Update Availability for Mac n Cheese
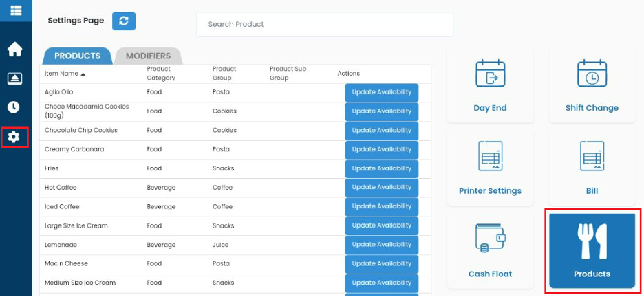644x297 pixels. click(x=382, y=264)
